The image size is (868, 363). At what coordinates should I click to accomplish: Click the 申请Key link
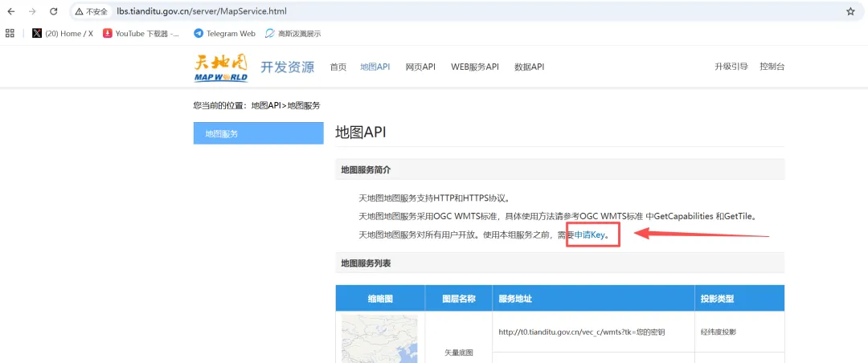[x=589, y=235]
